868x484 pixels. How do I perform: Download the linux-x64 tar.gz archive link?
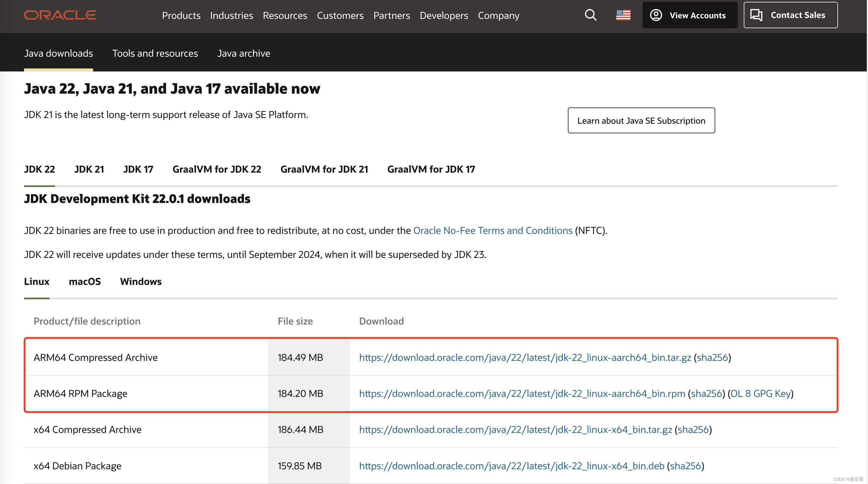[x=515, y=429]
